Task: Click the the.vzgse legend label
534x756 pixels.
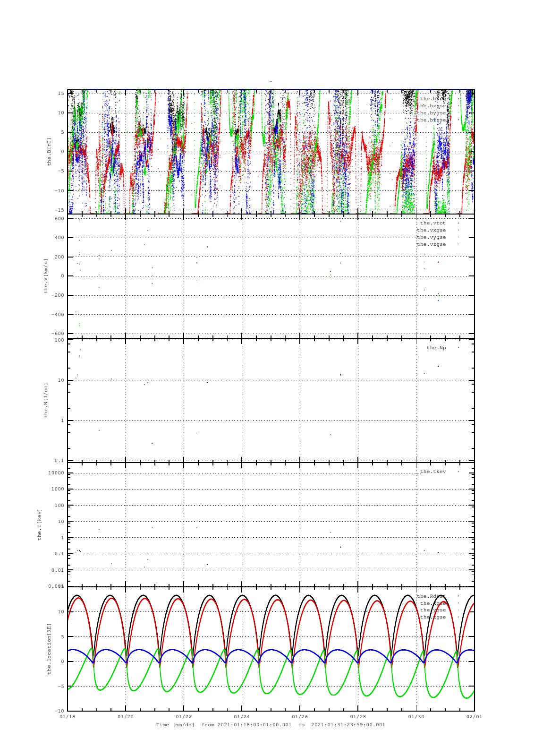Action: [431, 244]
